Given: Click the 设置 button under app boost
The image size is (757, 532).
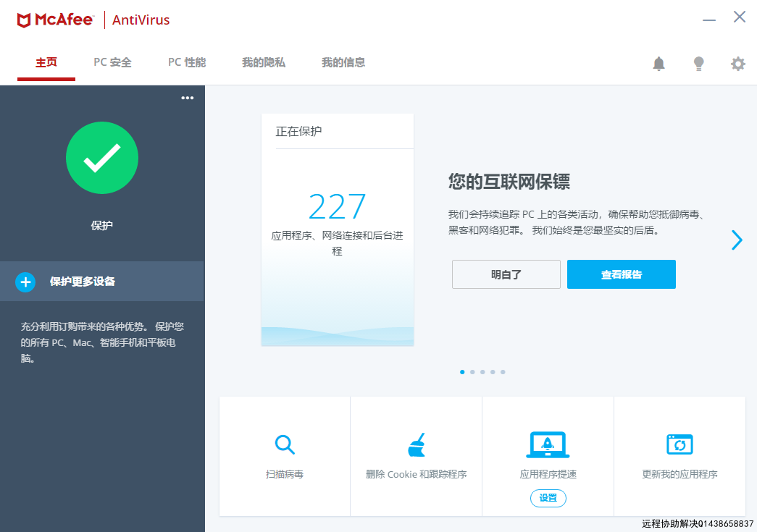Looking at the screenshot, I should [x=548, y=498].
